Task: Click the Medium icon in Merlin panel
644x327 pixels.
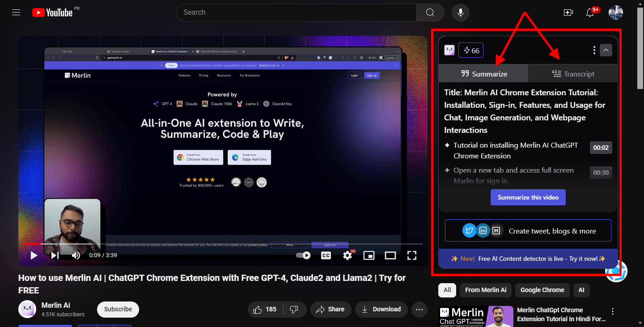Action: click(x=496, y=230)
